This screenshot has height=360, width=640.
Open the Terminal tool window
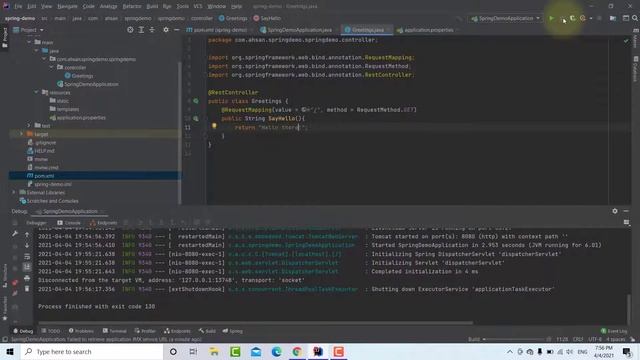pyautogui.click(x=114, y=331)
